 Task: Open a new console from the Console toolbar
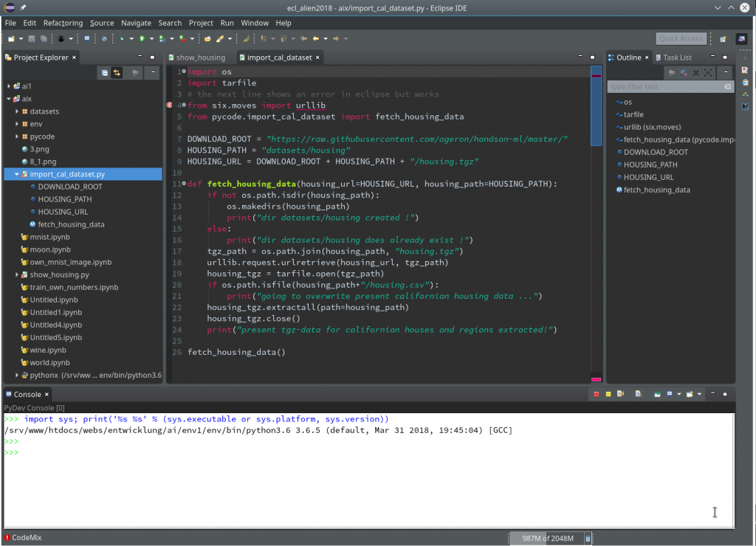pos(690,394)
